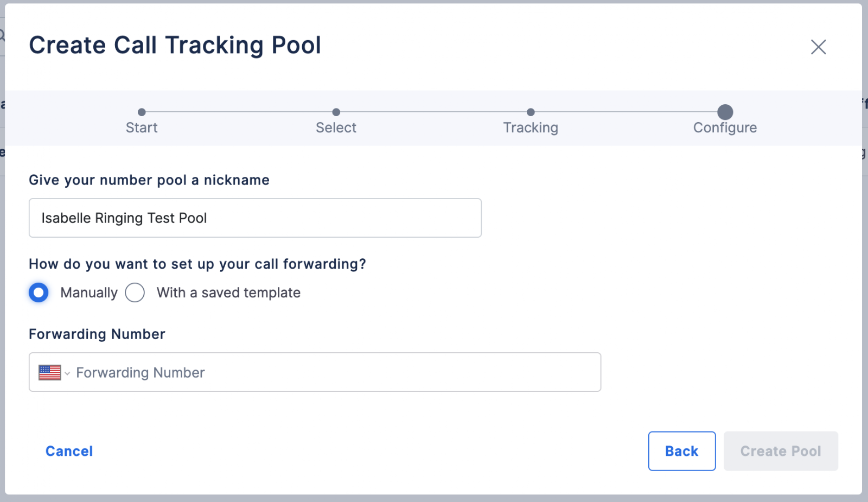Select the Manually radio option
The width and height of the screenshot is (868, 502).
(39, 293)
